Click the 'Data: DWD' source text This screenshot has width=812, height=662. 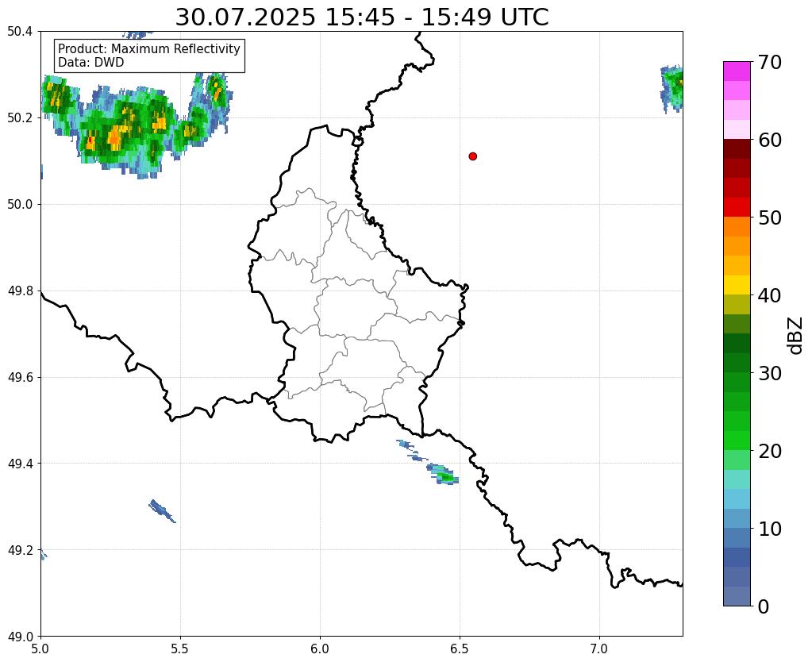[x=91, y=63]
